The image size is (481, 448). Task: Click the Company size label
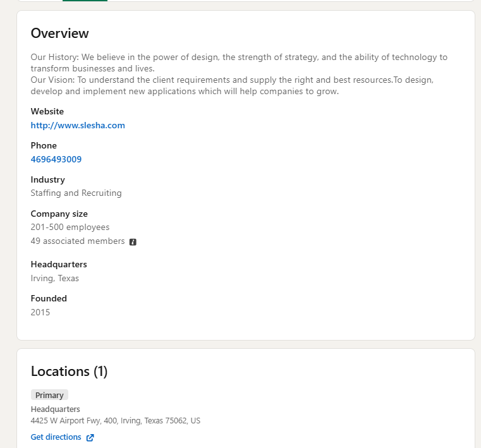point(59,214)
